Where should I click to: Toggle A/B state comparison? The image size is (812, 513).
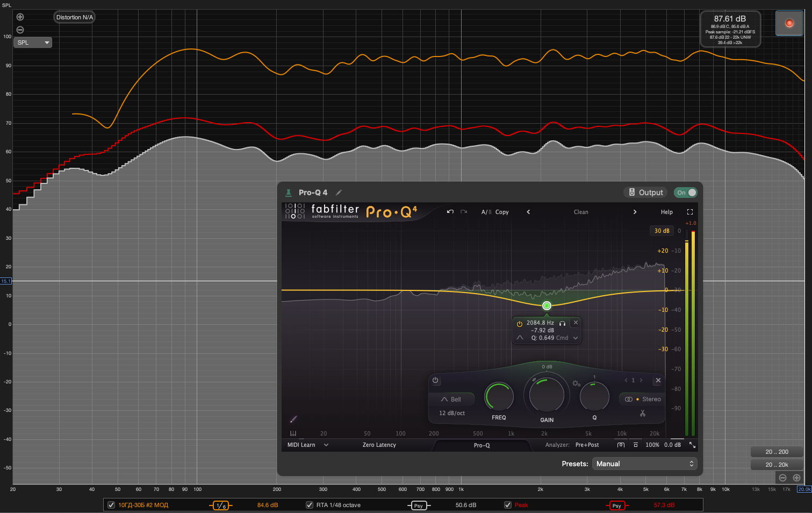[x=486, y=212]
